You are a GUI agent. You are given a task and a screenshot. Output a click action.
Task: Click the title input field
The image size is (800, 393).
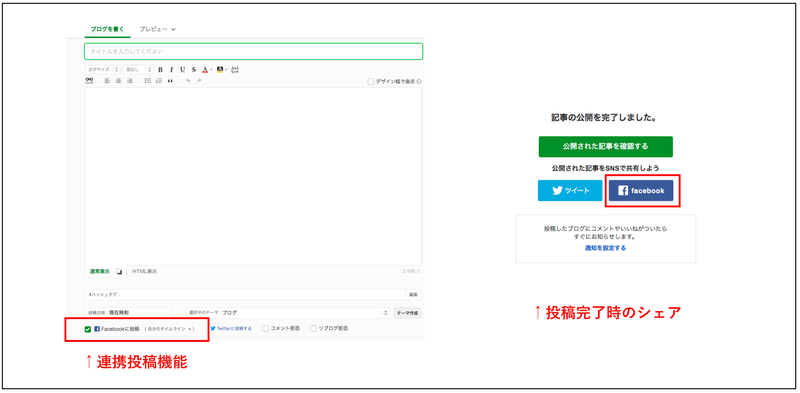(x=254, y=52)
